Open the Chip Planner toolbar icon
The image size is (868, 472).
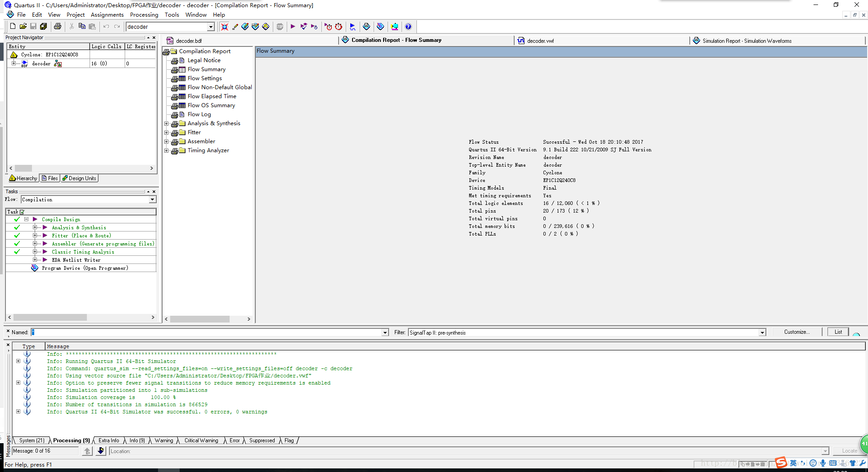point(266,27)
